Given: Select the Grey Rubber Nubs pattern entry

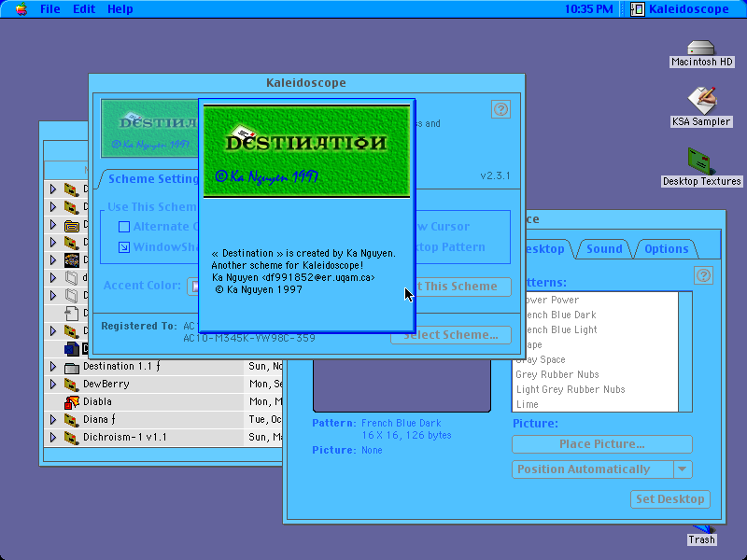Looking at the screenshot, I should (595, 374).
